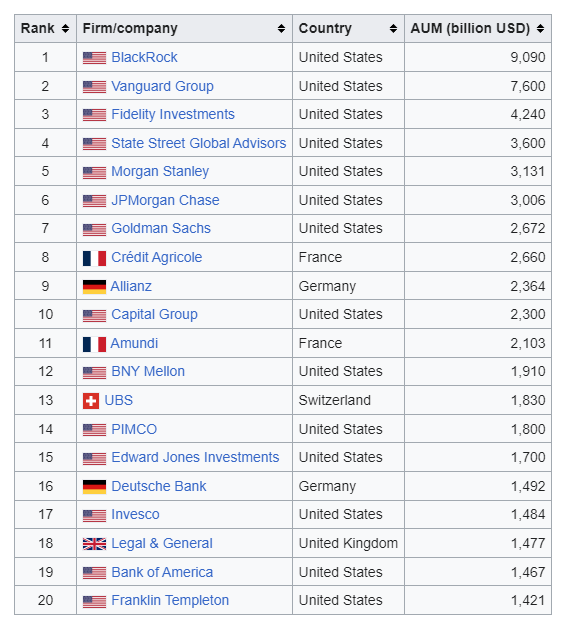Select the AUM value 9,090
The image size is (567, 625).
pyautogui.click(x=528, y=58)
